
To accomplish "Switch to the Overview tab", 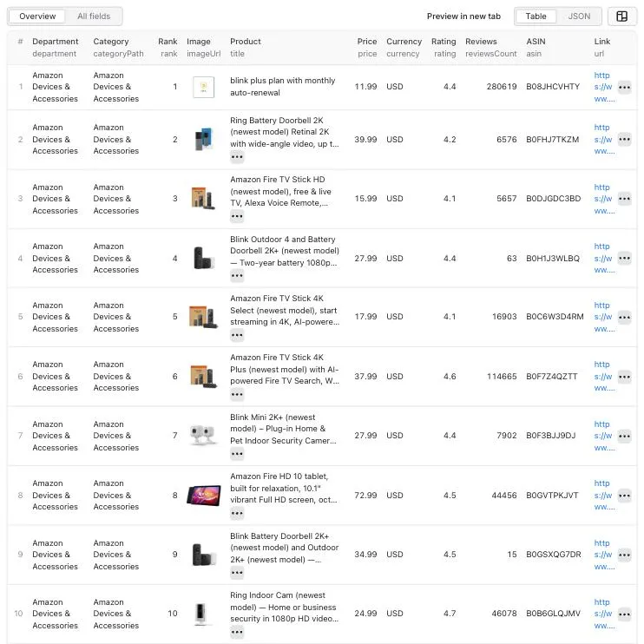I will click(x=37, y=16).
